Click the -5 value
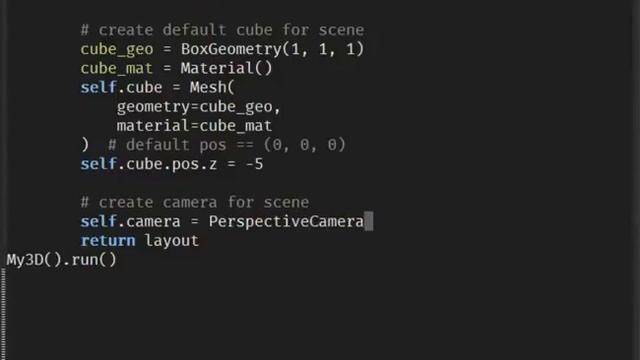This screenshot has height=360, width=640. tap(254, 164)
